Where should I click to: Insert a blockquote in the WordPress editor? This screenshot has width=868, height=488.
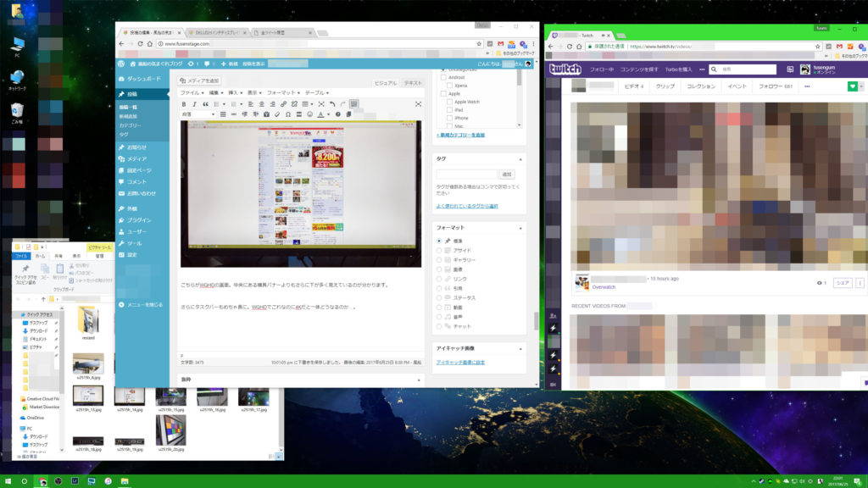pyautogui.click(x=205, y=104)
